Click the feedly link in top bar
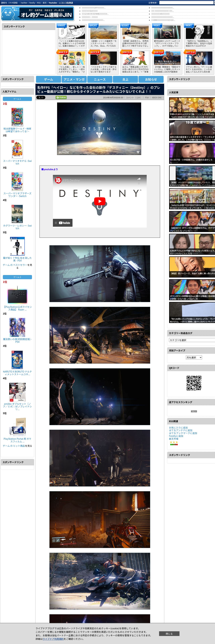 click(x=32, y=3)
